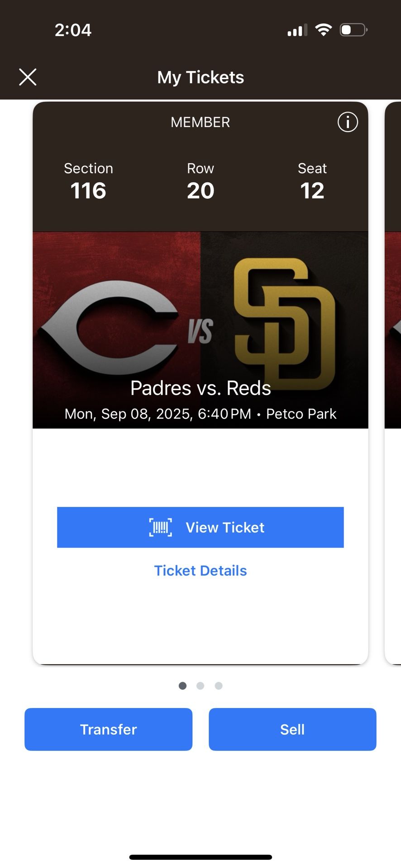Viewport: 401px width, 868px height.
Task: Close the My Tickets screen
Action: 28,77
